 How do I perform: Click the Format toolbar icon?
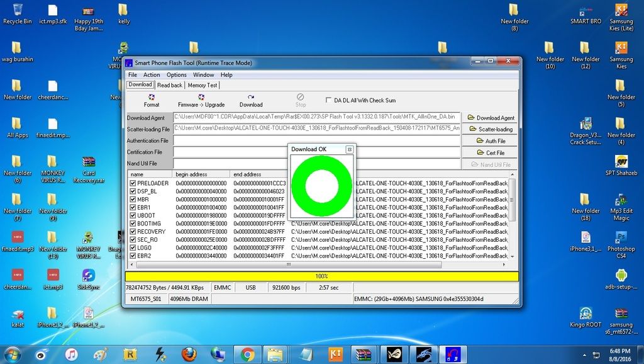click(x=151, y=100)
